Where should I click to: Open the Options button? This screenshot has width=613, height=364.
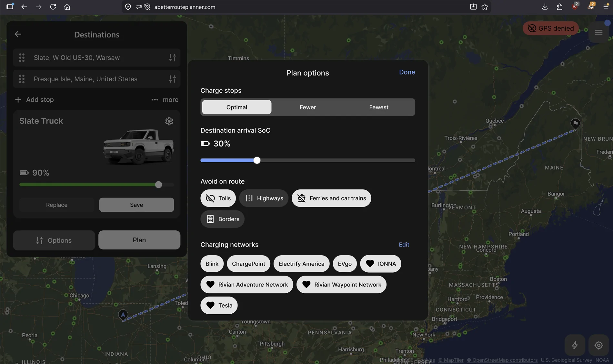pos(54,240)
